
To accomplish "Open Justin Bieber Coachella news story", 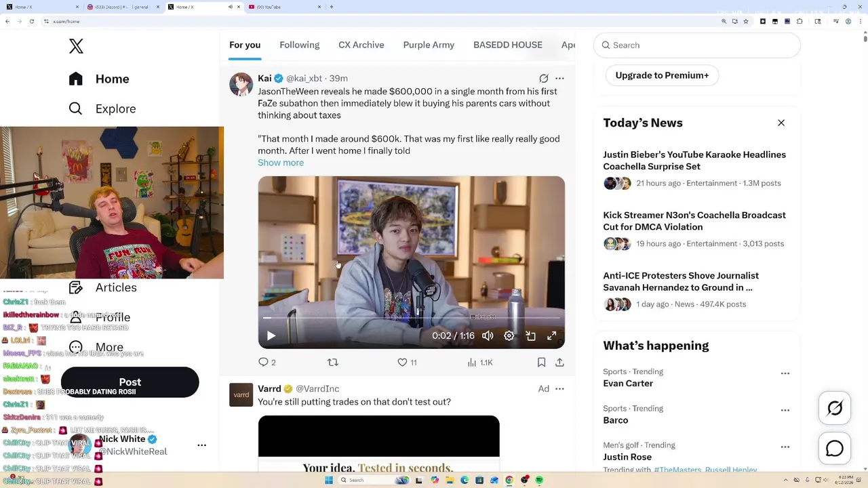I will tap(694, 161).
